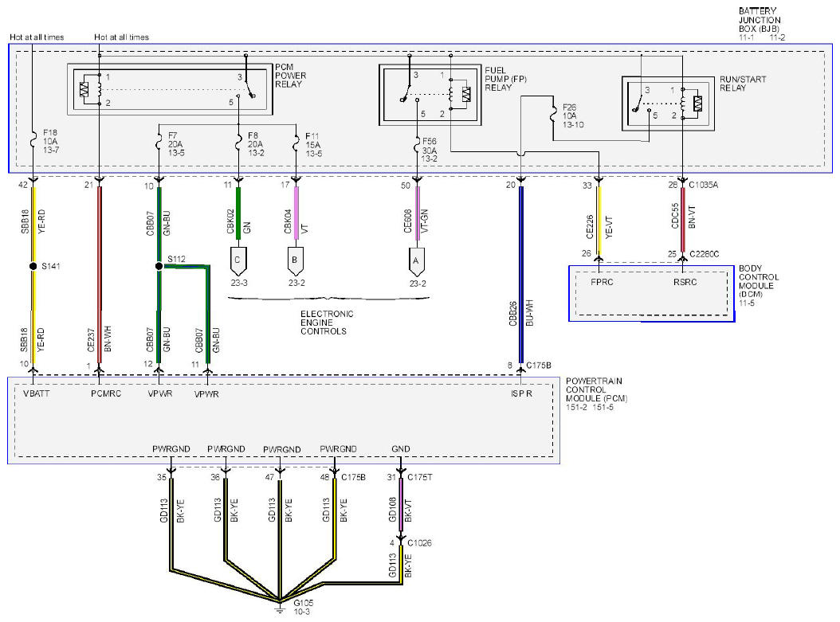Screen dimensions: 840x622
Task: Click the Body Control Module box
Action: click(651, 294)
